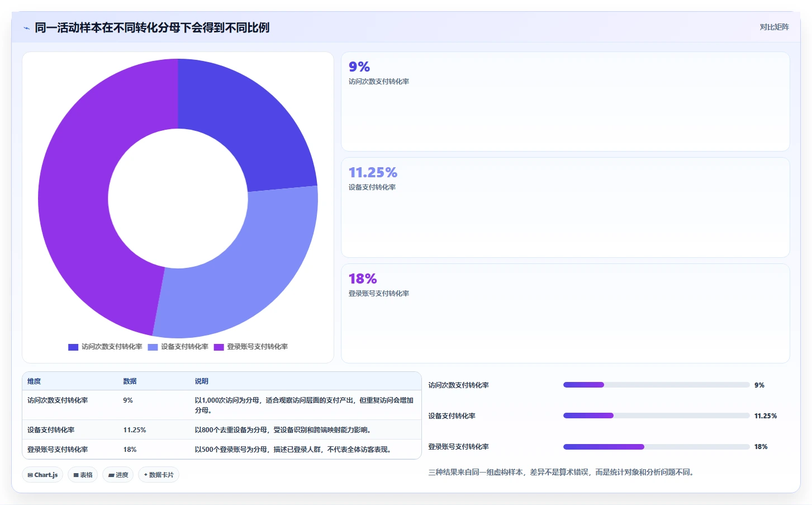Viewport: 812px width, 505px height.
Task: Click the Chart.js tag chip
Action: click(42, 475)
